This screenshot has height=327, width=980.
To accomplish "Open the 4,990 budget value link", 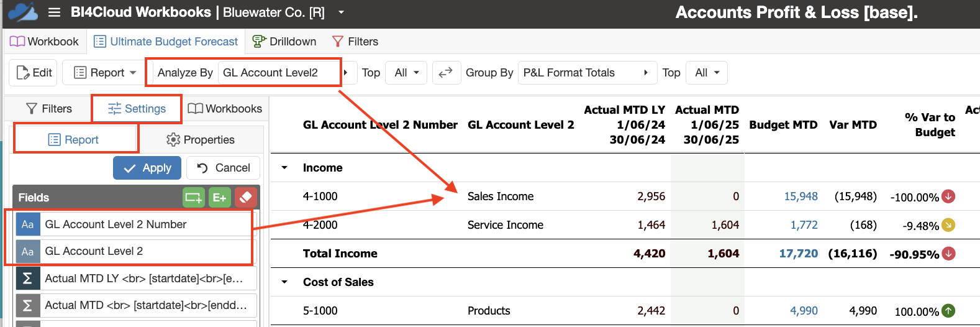I will (804, 311).
